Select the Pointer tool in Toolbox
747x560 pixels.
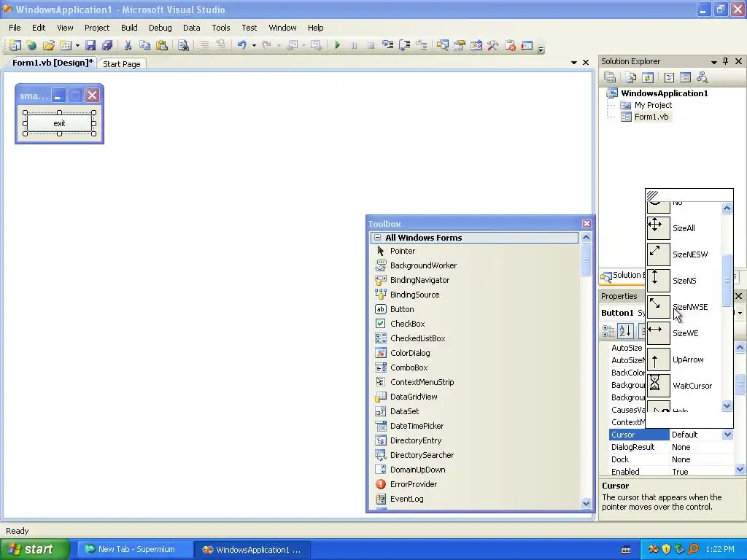(x=402, y=251)
